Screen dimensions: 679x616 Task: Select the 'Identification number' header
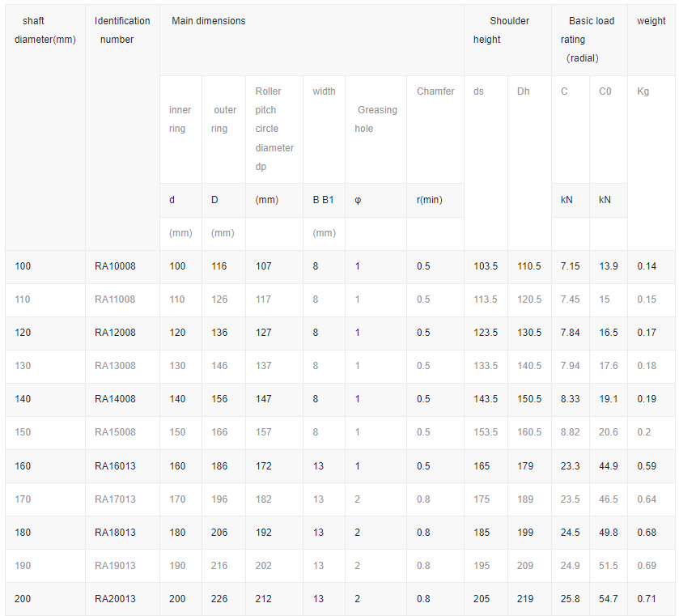click(x=122, y=30)
